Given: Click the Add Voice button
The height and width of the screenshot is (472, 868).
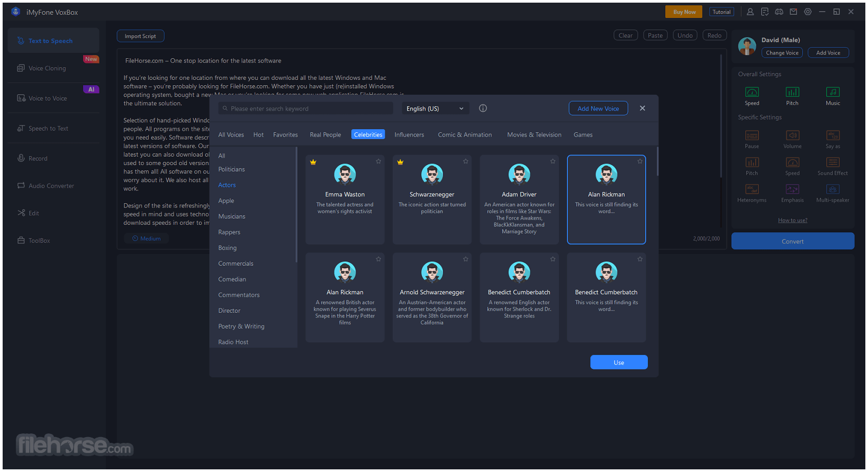Looking at the screenshot, I should point(828,53).
